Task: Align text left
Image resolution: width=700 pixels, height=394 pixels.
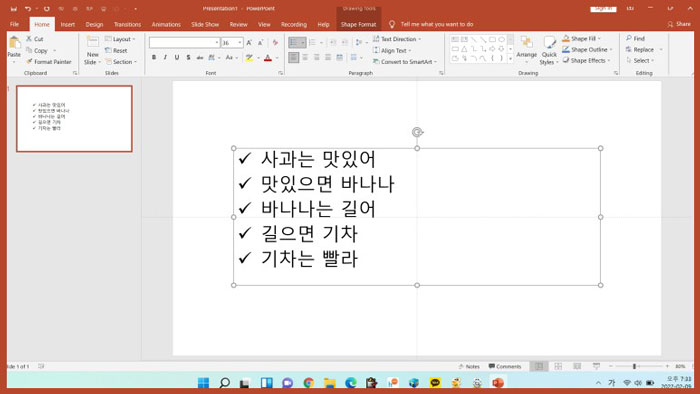Action: pyautogui.click(x=293, y=57)
